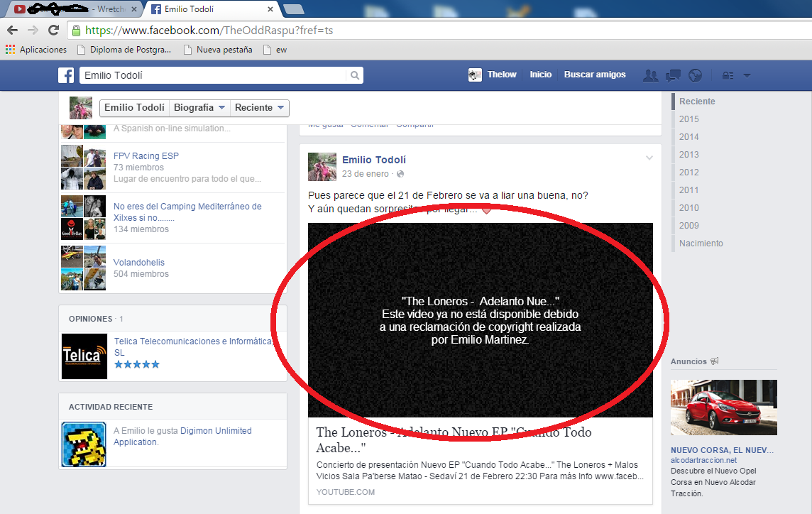Open Telica Telecomunicaciones e Informática link

[193, 346]
